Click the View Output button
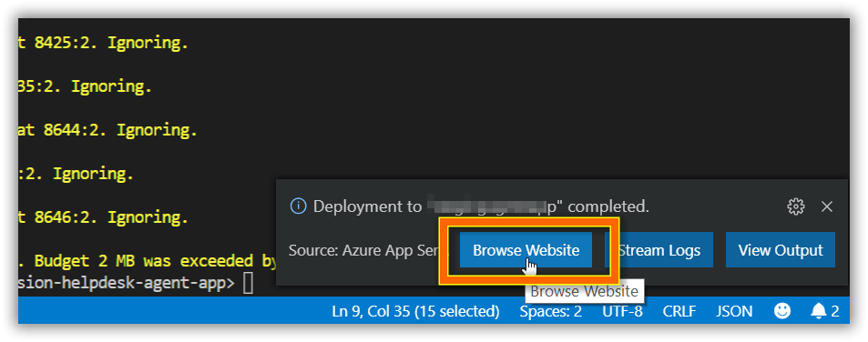868x342 pixels. coord(781,250)
